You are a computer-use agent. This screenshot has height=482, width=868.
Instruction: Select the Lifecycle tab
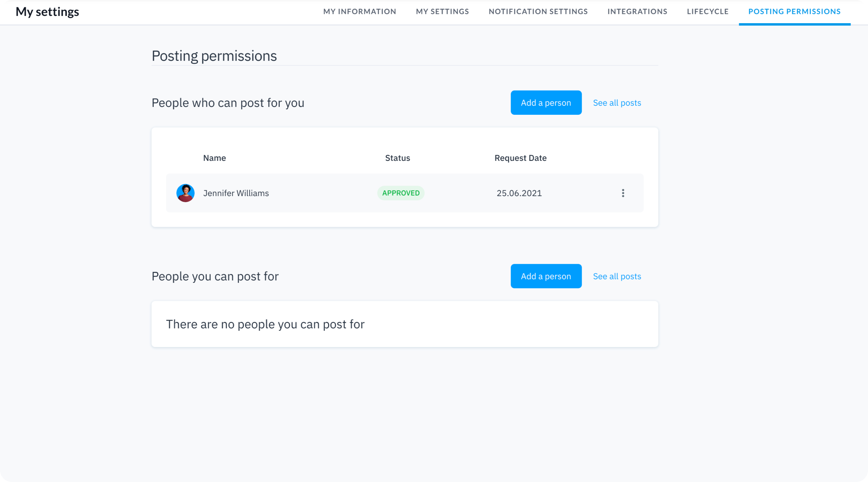point(708,11)
